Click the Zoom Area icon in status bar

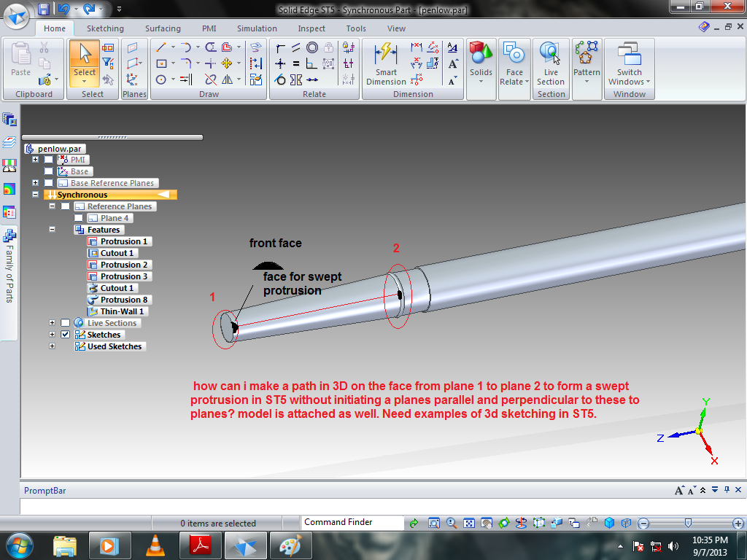433,524
